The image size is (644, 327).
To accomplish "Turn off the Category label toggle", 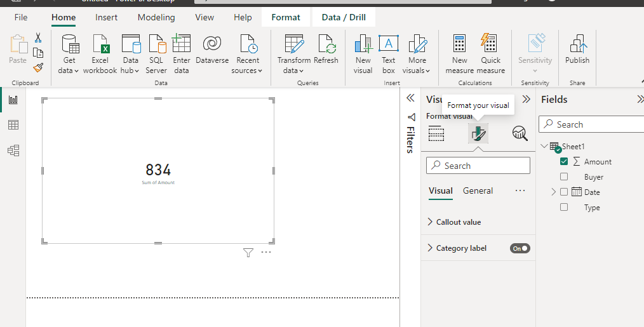I will click(x=520, y=248).
